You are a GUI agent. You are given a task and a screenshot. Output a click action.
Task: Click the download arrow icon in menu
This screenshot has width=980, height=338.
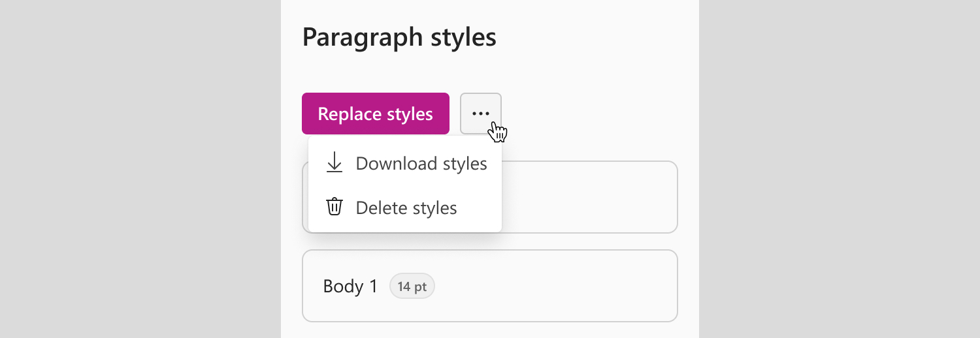[x=335, y=163]
